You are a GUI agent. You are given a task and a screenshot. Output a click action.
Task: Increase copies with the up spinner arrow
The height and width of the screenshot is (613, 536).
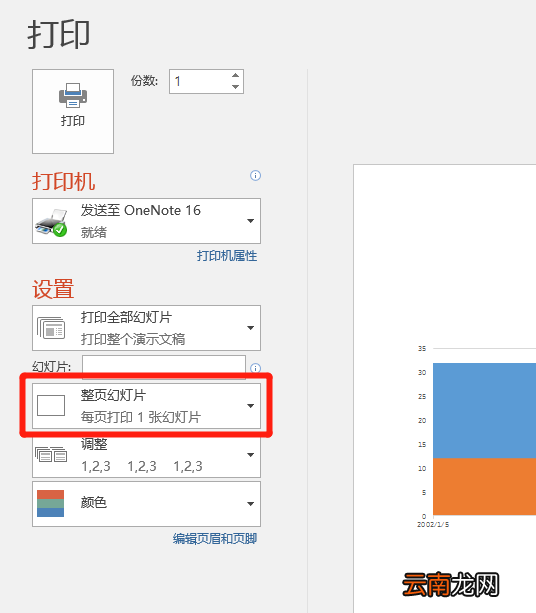[235, 75]
